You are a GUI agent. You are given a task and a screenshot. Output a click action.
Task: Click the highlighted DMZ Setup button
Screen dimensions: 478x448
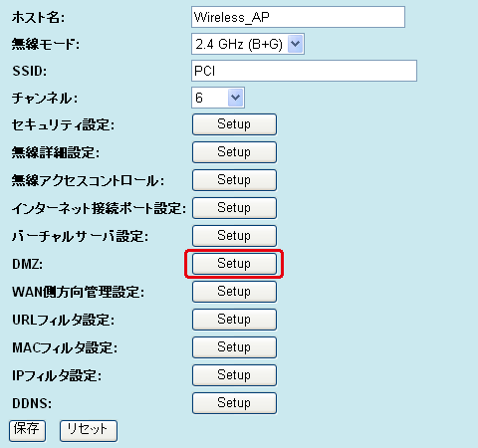[x=234, y=264]
